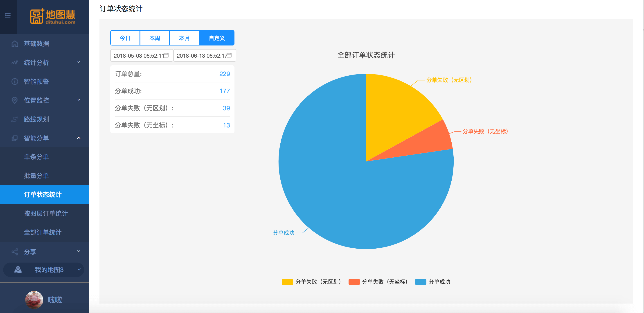Viewport: 644px width, 313px height.
Task: Click the start date field 2018-05-03
Action: [142, 56]
